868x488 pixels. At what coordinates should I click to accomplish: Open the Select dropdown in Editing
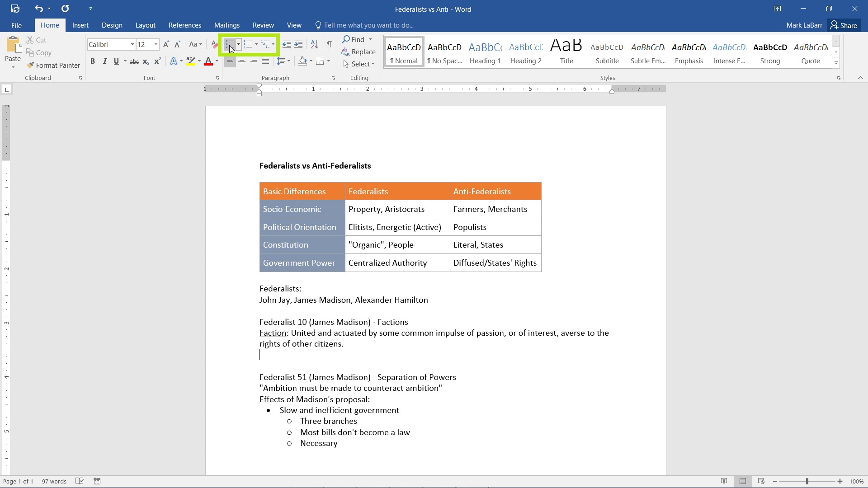click(359, 64)
